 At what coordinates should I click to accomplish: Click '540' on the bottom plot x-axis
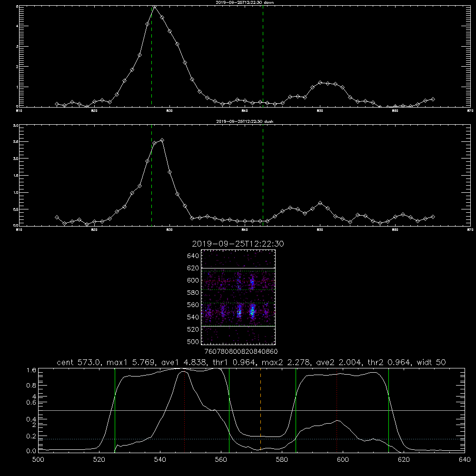tap(160, 459)
